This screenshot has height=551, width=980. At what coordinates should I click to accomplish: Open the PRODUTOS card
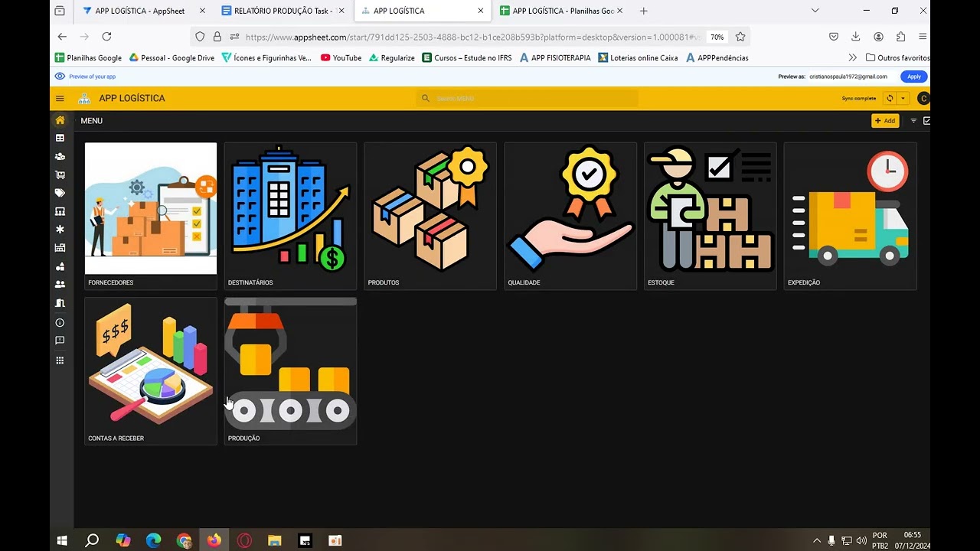coord(430,216)
